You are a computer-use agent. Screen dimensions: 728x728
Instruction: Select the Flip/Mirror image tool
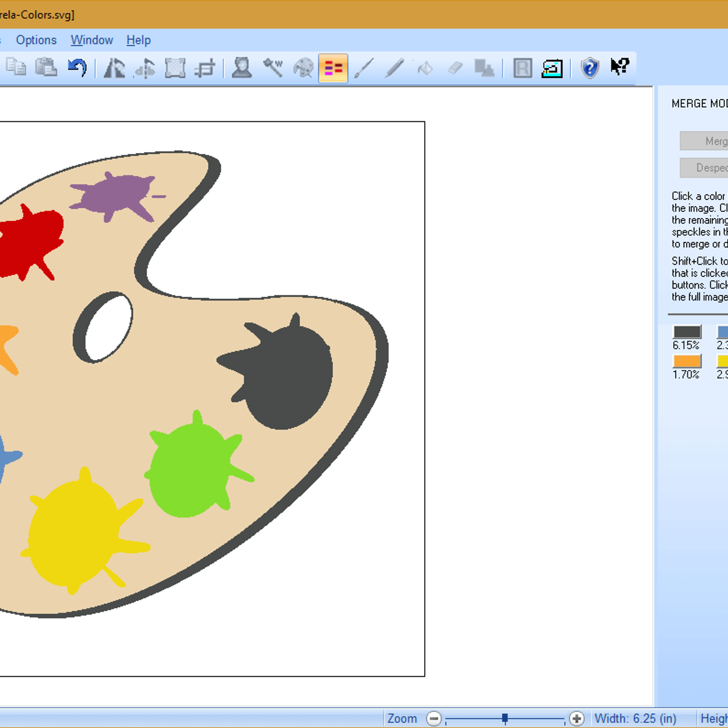pyautogui.click(x=114, y=68)
